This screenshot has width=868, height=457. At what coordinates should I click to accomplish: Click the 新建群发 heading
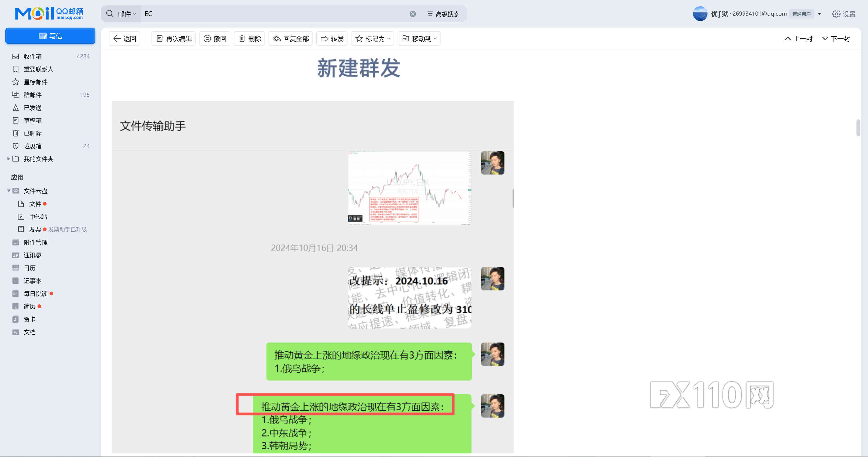pyautogui.click(x=359, y=68)
